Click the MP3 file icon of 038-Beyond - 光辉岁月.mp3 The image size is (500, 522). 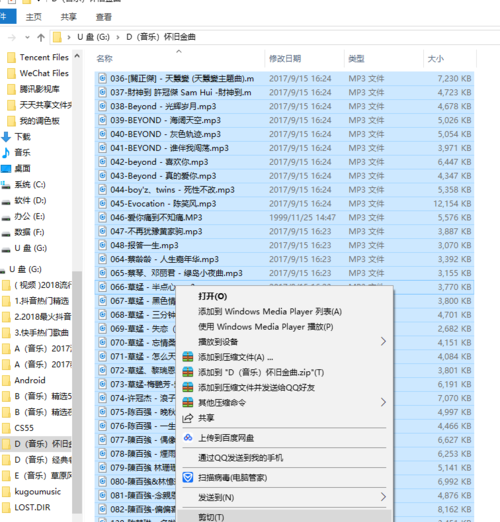coord(102,106)
